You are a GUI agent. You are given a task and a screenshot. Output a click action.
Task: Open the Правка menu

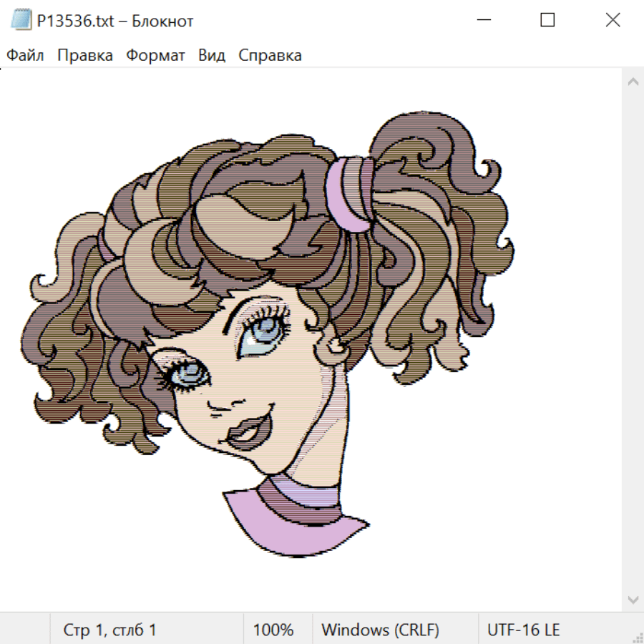[x=85, y=56]
